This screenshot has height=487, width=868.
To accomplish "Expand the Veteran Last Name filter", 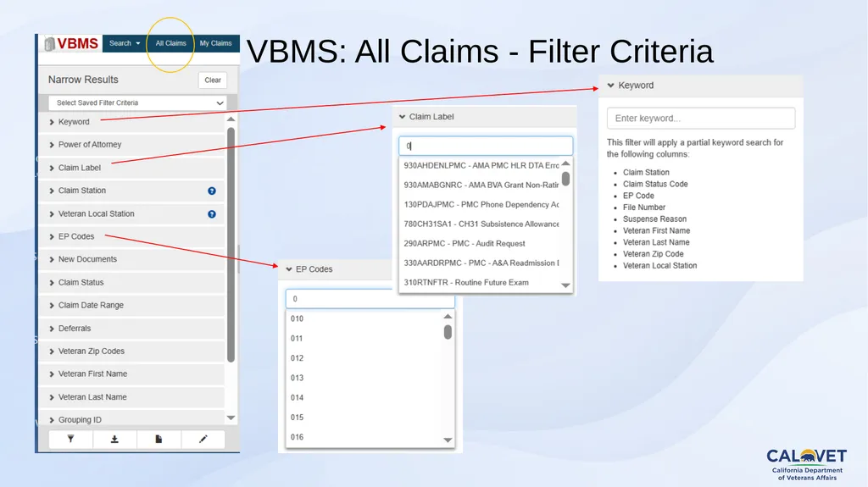I will click(131, 396).
